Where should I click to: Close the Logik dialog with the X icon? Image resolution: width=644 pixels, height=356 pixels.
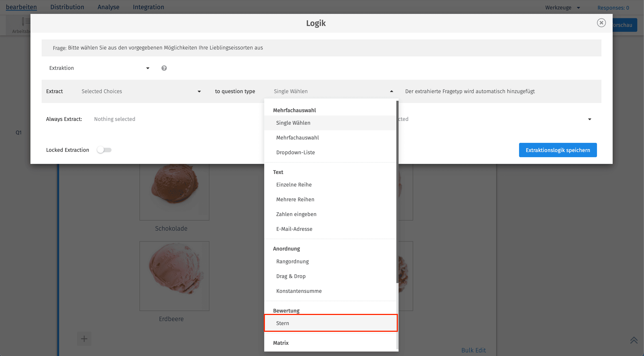click(601, 23)
